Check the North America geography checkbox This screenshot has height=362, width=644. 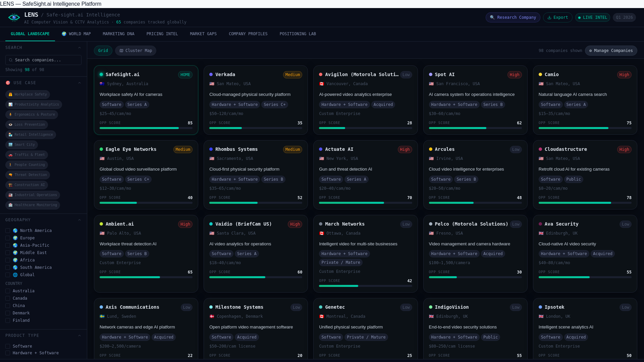tap(8, 231)
